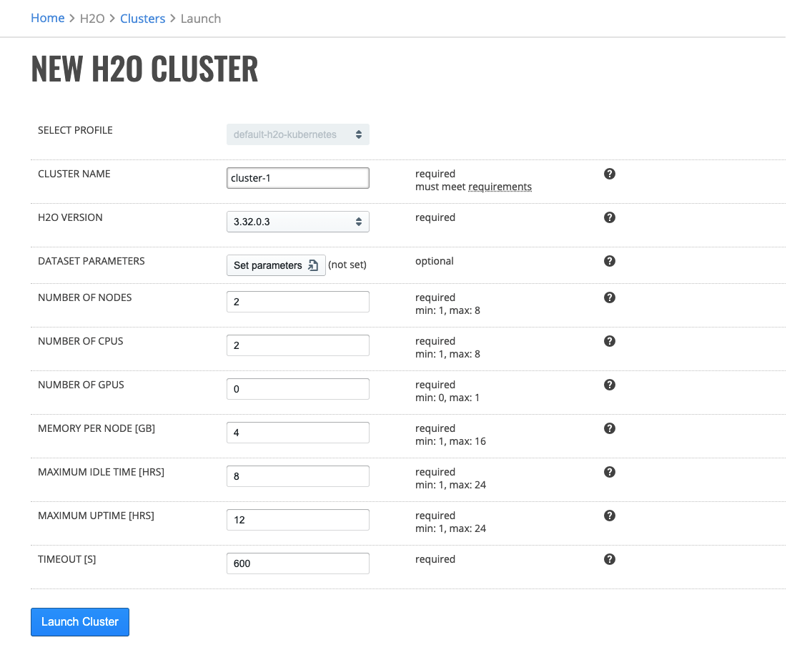Screen dimensions: 812x660
Task: Click the requirements link under Cluster Name
Action: [x=500, y=187]
